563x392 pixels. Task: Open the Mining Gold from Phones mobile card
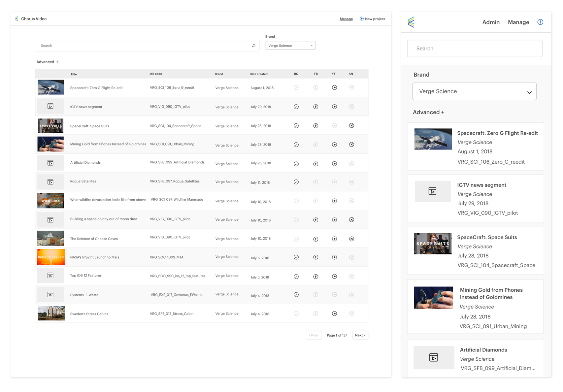[476, 307]
